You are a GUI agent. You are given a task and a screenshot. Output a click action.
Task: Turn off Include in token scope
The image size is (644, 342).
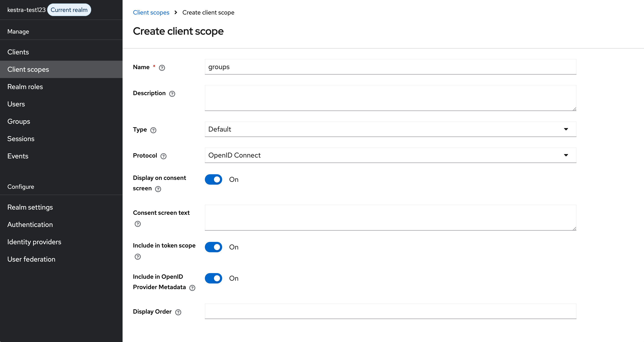coord(213,247)
